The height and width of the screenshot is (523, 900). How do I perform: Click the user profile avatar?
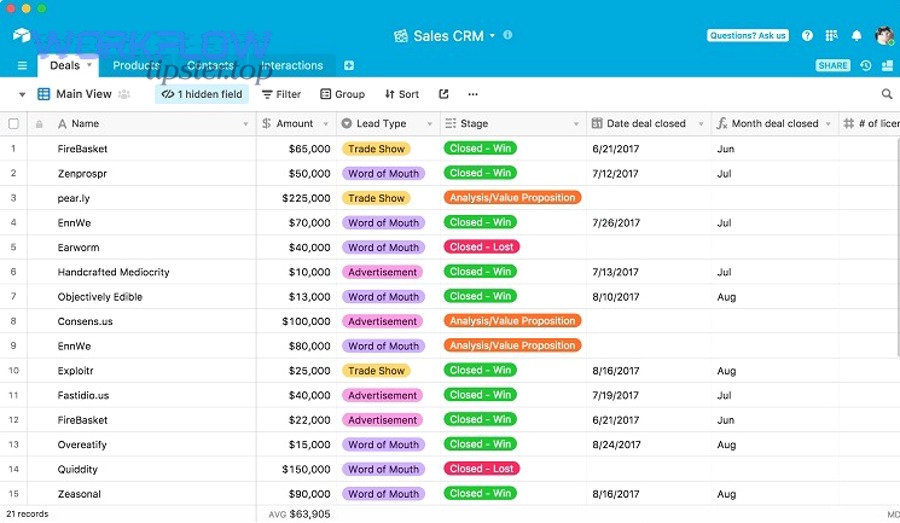coord(884,36)
